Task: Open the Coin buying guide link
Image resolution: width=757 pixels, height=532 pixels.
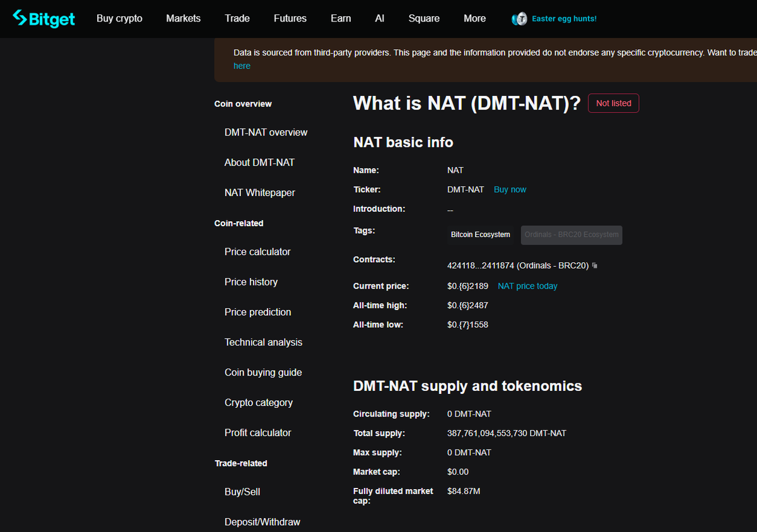Action: coord(263,373)
